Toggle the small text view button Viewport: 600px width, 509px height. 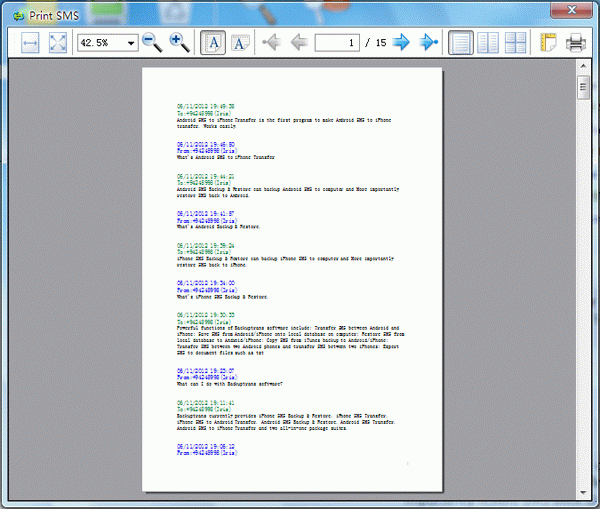click(x=240, y=42)
